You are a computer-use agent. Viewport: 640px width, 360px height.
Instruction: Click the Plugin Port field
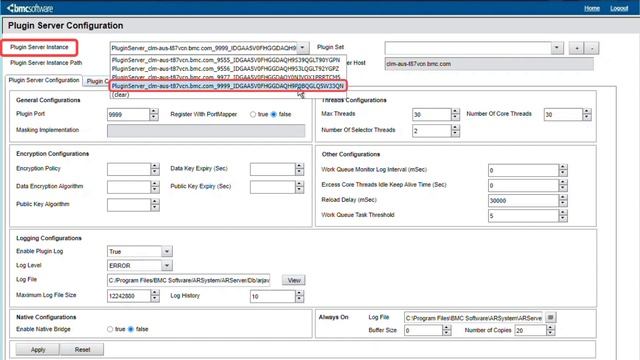pyautogui.click(x=128, y=115)
